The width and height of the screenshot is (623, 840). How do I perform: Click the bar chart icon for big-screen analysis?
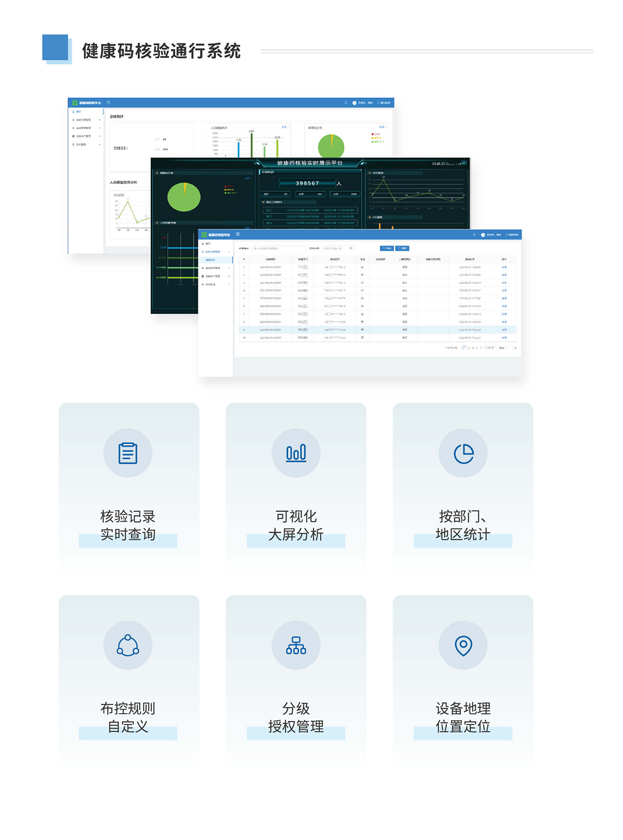tap(296, 453)
